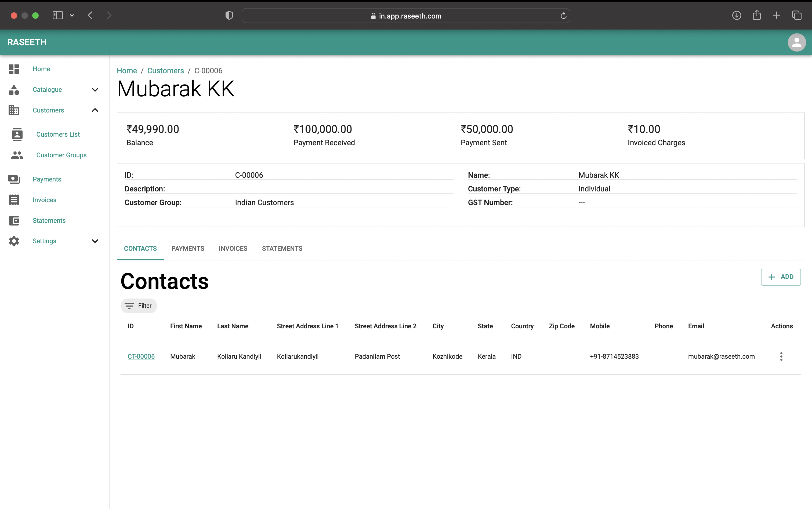Screen dimensions: 812x509
Task: Open Invoices in the sidebar
Action: (44, 200)
